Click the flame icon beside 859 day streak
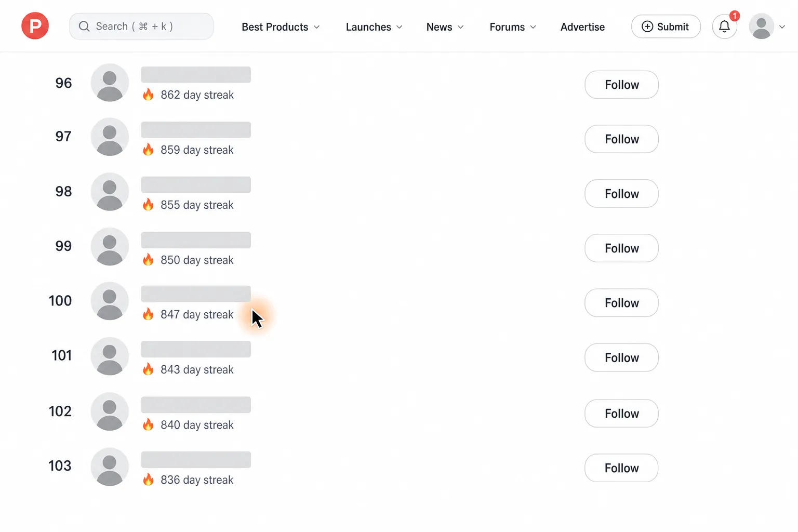The height and width of the screenshot is (532, 798). (149, 150)
